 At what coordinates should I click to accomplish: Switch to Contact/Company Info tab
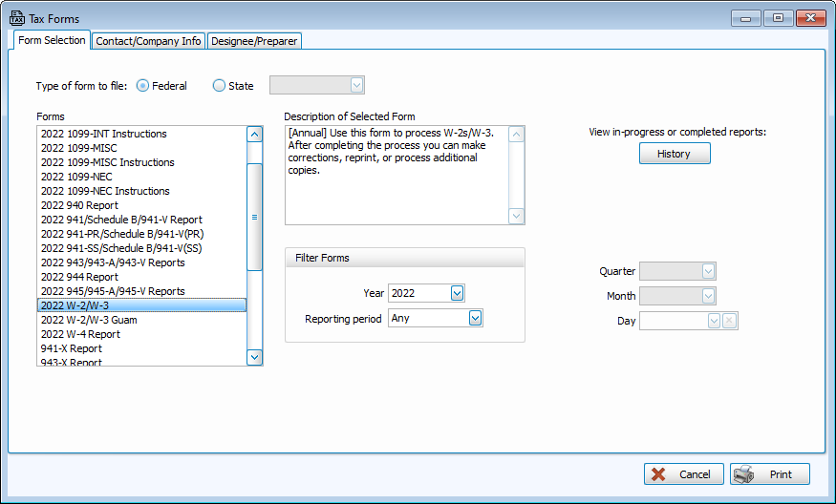pyautogui.click(x=148, y=41)
